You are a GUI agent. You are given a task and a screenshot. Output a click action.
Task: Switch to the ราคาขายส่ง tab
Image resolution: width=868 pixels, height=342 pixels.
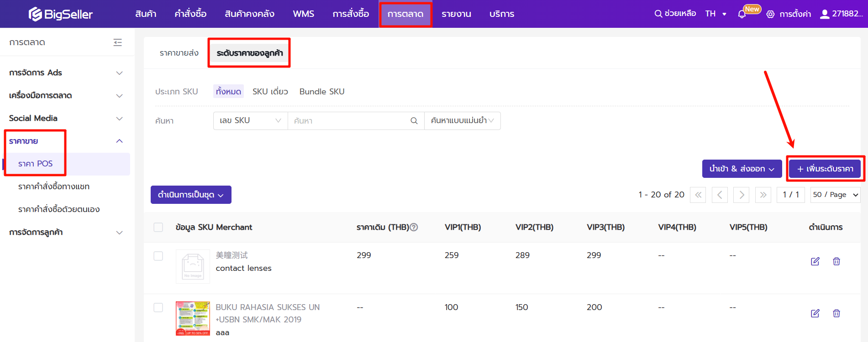tap(179, 53)
